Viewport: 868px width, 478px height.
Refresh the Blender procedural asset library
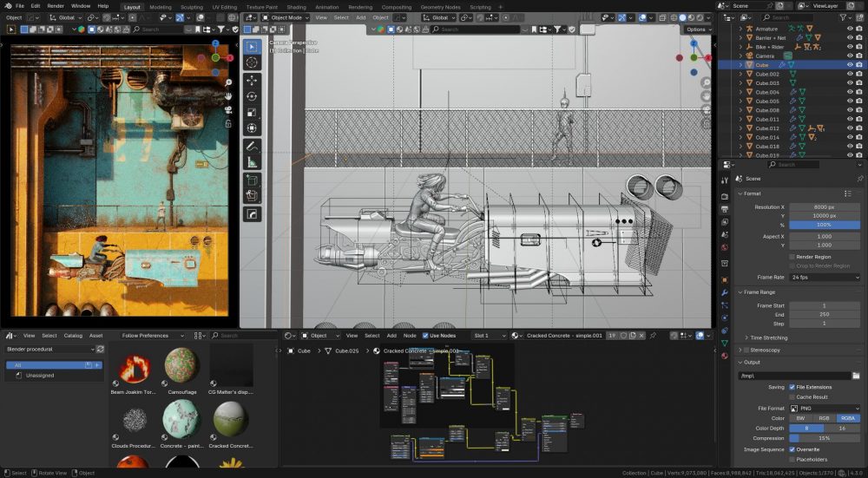[x=100, y=349]
